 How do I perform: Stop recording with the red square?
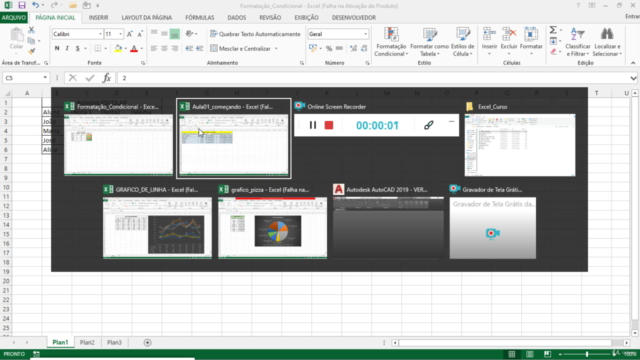pyautogui.click(x=329, y=125)
